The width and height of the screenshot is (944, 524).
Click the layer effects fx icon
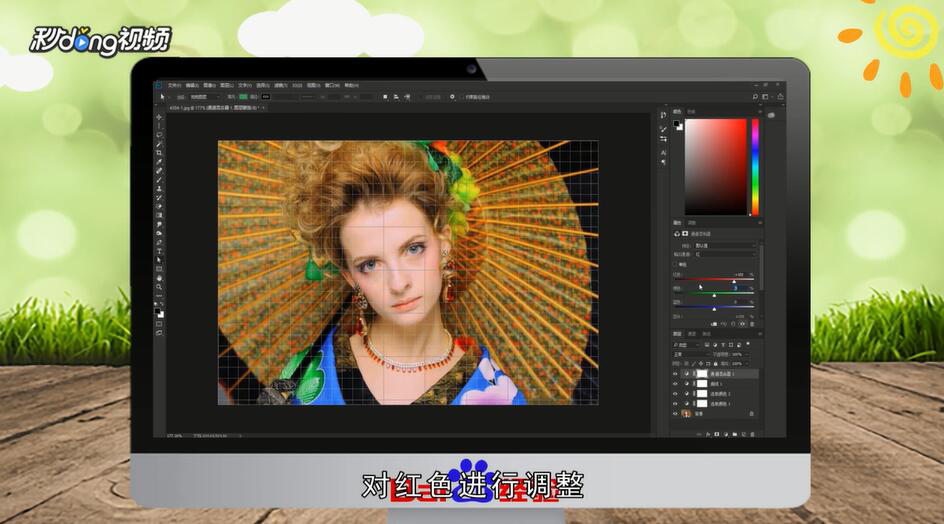[708, 434]
